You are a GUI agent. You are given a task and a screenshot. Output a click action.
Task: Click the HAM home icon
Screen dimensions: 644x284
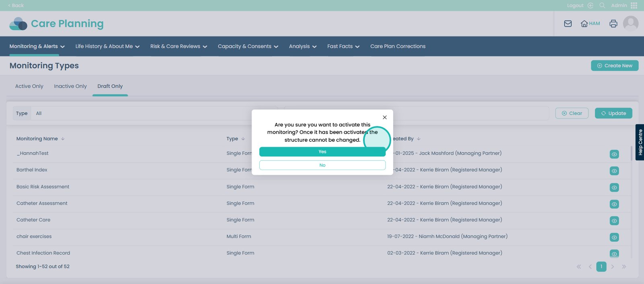tap(590, 24)
